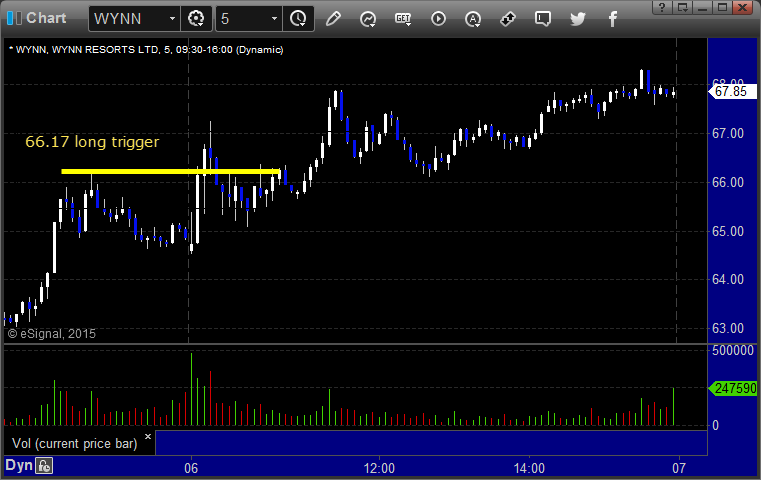Click the 12:00 time axis label
This screenshot has width=761, height=480.
(379, 468)
